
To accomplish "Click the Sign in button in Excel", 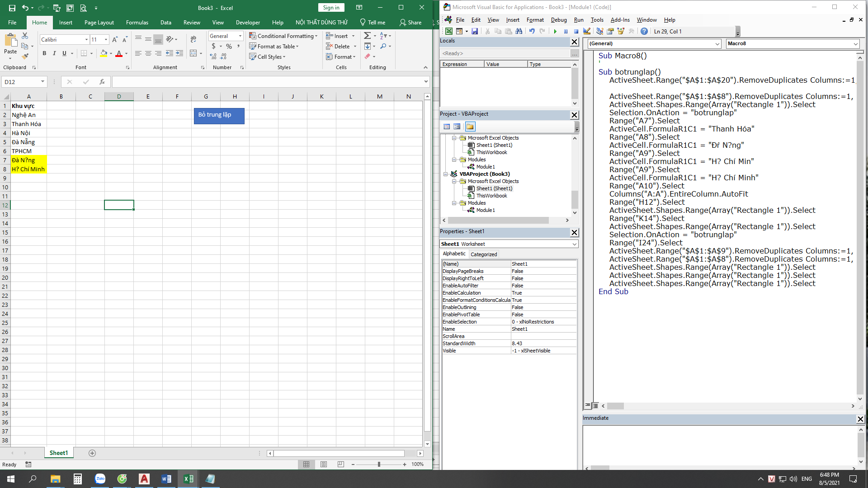I will (x=331, y=8).
